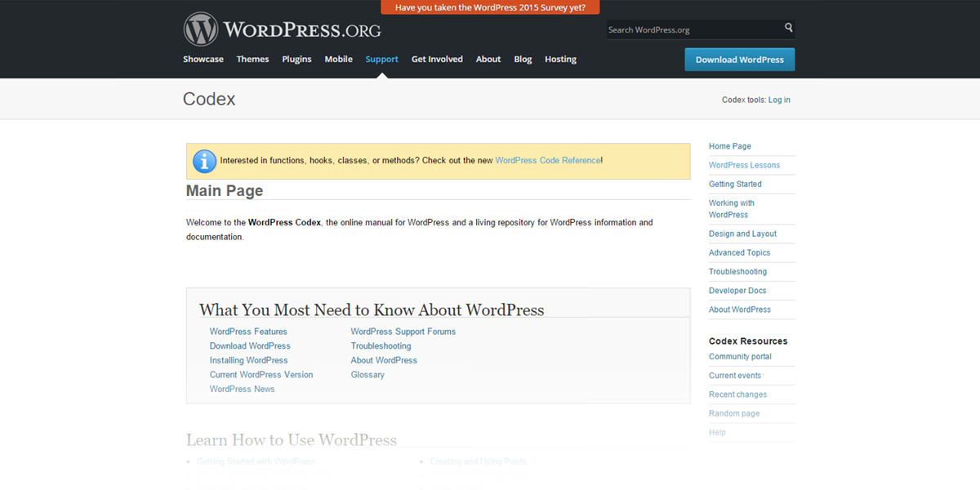Screen dimensions: 980x490
Task: Open the WordPress 2015 Survey banner
Action: point(490,7)
